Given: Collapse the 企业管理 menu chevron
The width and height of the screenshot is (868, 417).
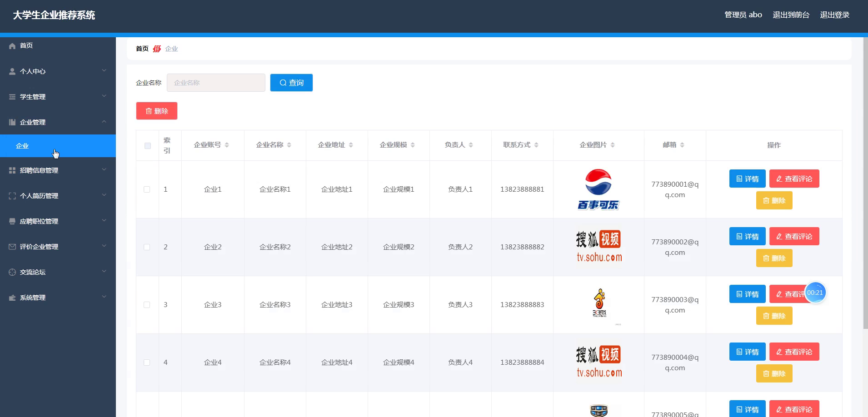Looking at the screenshot, I should [104, 121].
